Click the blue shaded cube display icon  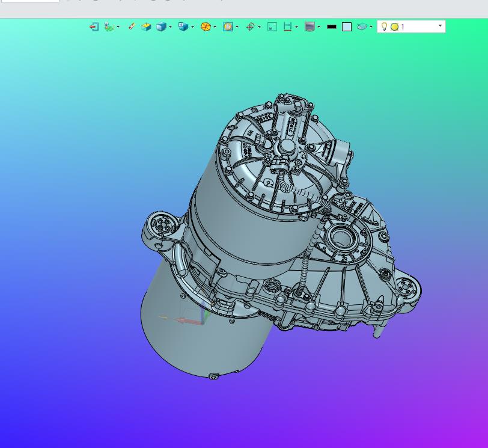[x=161, y=27]
